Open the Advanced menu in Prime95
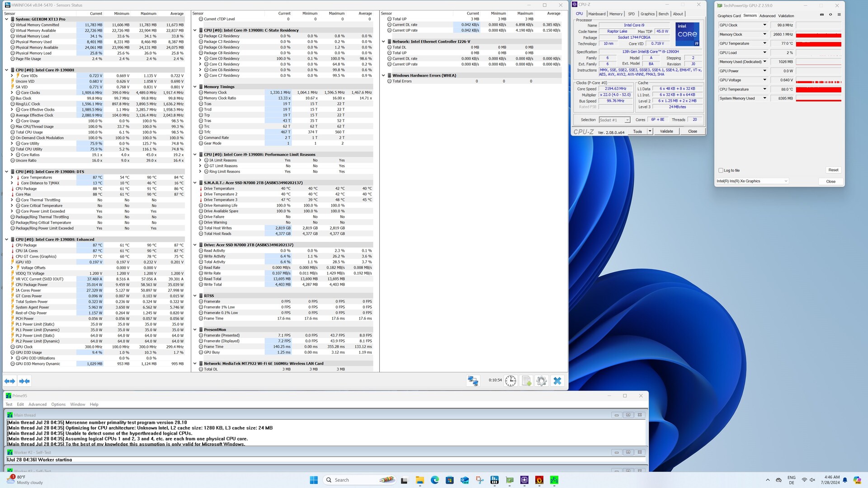The width and height of the screenshot is (868, 488). [37, 404]
